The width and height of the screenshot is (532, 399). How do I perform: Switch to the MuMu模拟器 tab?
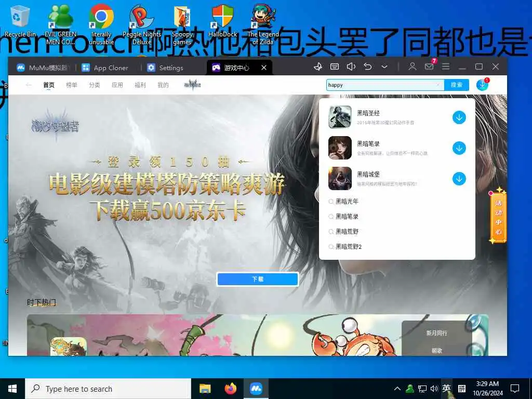(x=42, y=68)
